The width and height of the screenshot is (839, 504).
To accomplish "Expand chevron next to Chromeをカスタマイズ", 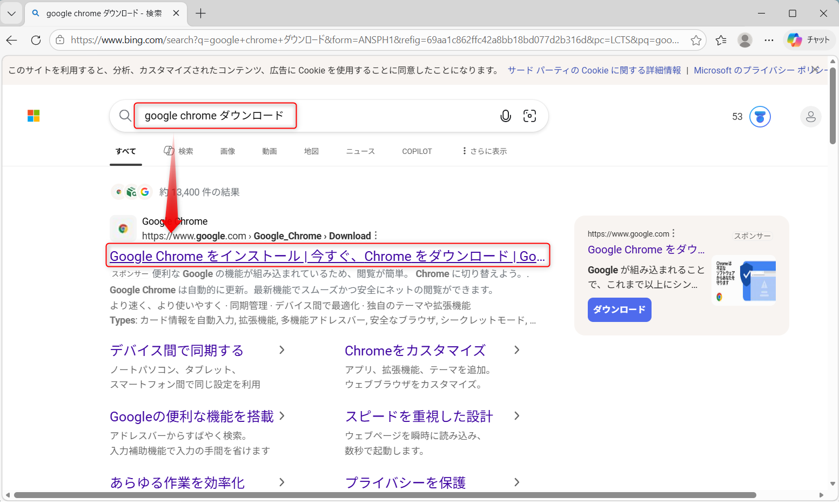I will point(517,350).
